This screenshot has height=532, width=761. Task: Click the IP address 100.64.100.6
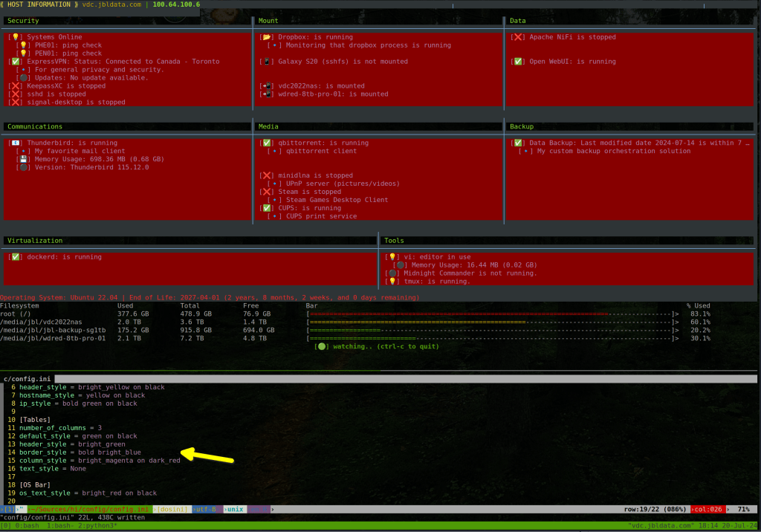tap(176, 4)
